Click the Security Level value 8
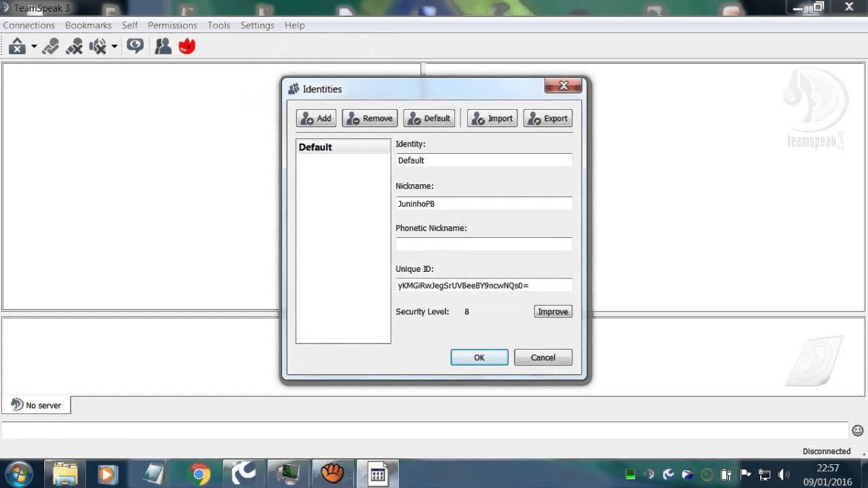This screenshot has width=868, height=488. click(467, 312)
